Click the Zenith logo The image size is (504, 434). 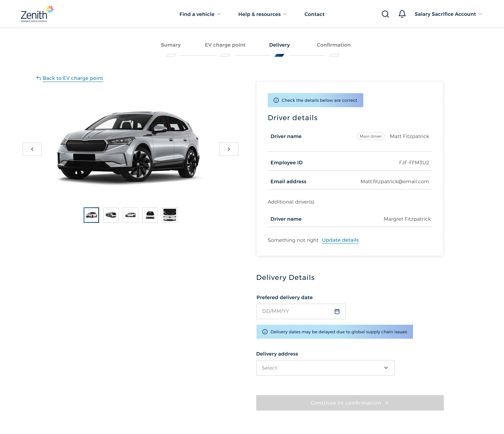coord(37,14)
